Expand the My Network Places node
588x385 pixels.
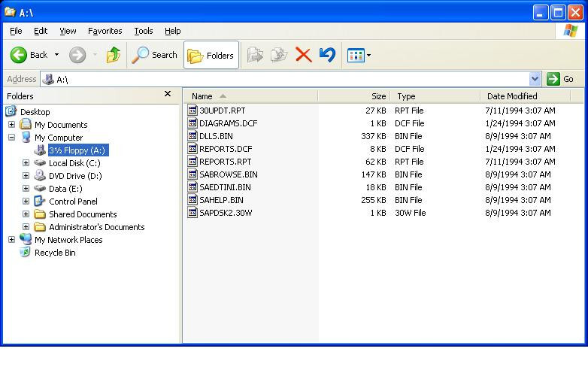(x=11, y=240)
